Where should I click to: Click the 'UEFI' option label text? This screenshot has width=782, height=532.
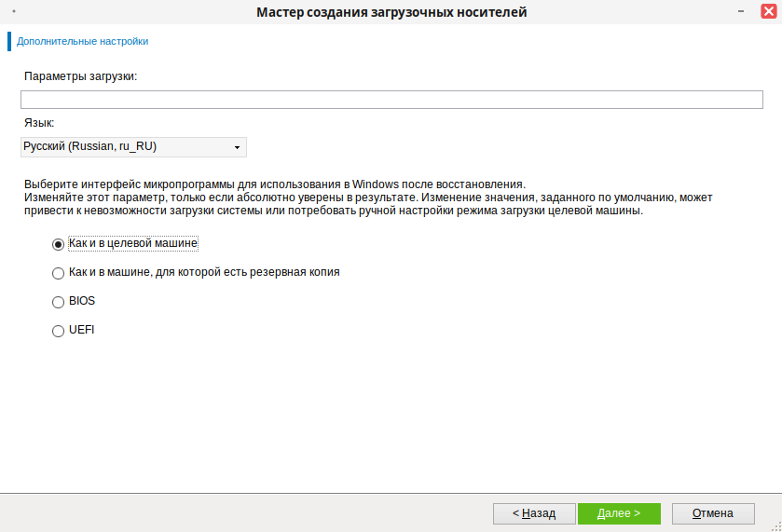point(82,330)
